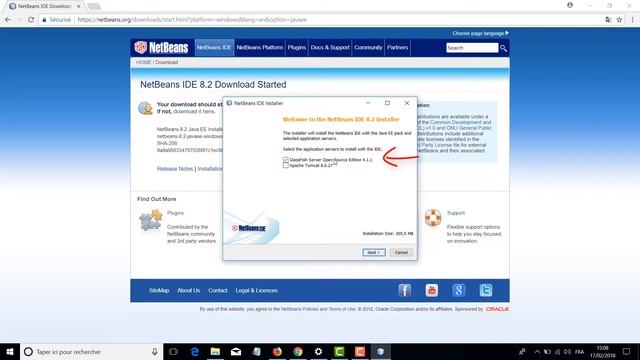Open the Mail app from taskbar

[x=236, y=351]
